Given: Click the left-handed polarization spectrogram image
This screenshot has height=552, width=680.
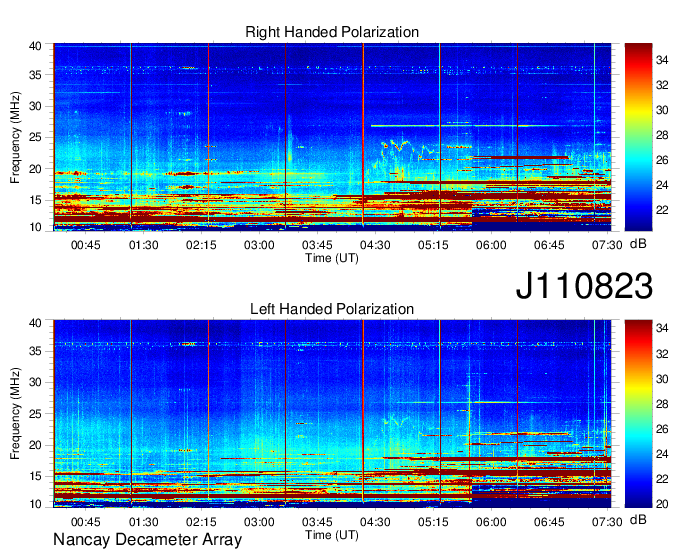Looking at the screenshot, I should tap(332, 413).
